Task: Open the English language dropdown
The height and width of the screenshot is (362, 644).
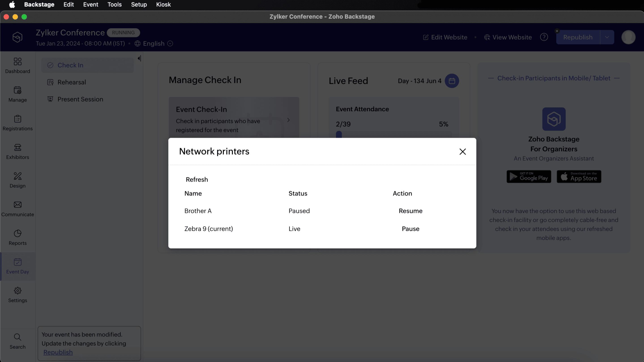Action: pos(154,44)
